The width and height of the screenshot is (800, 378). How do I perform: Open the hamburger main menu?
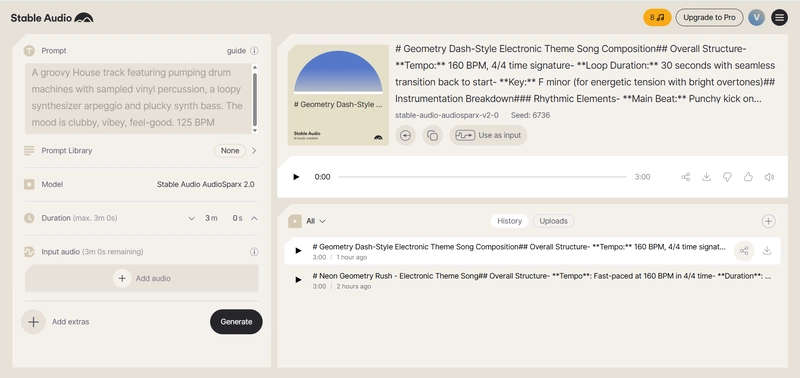tap(779, 17)
